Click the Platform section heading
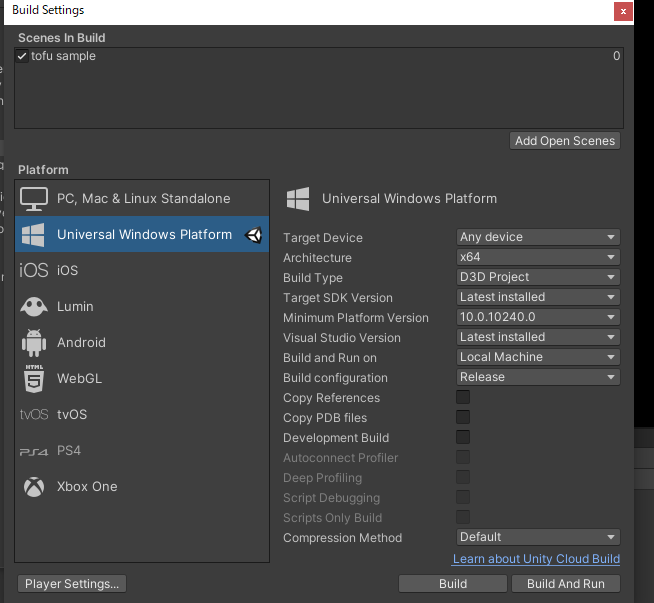 pyautogui.click(x=43, y=170)
